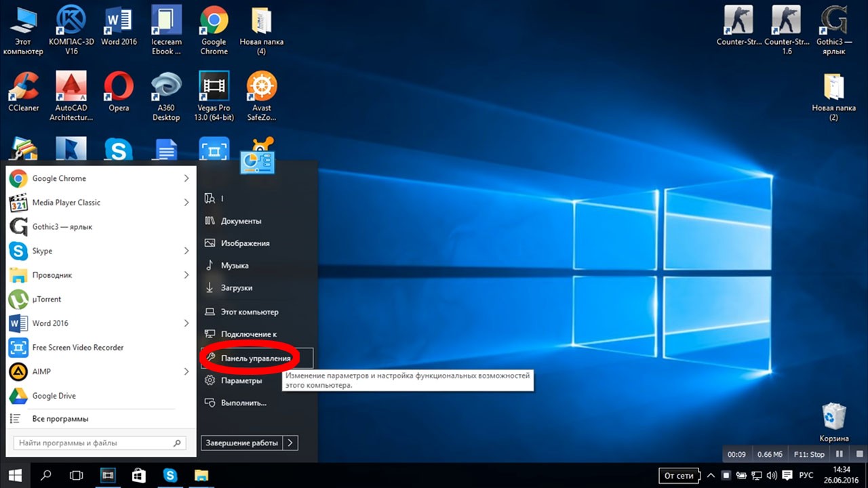Expand Media Player Classic submenu arrow

tap(186, 203)
